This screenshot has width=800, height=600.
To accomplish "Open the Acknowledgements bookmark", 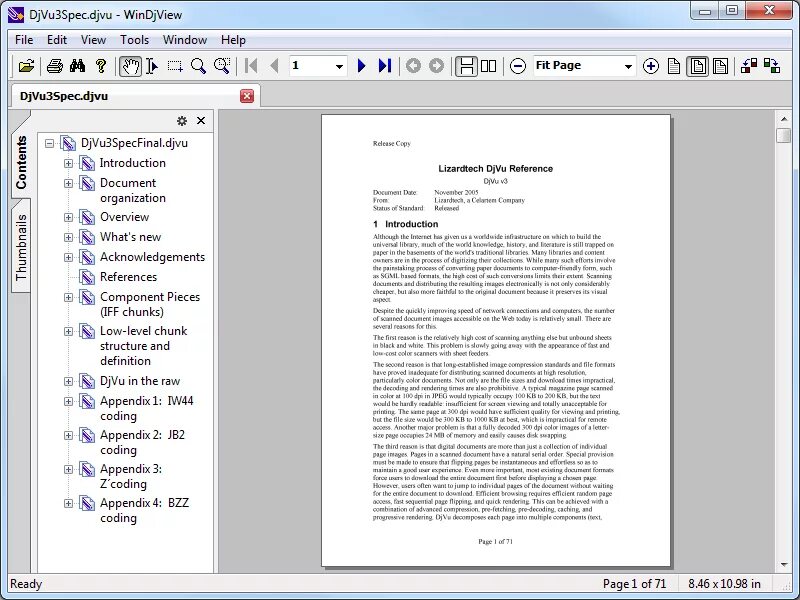I will tap(152, 257).
